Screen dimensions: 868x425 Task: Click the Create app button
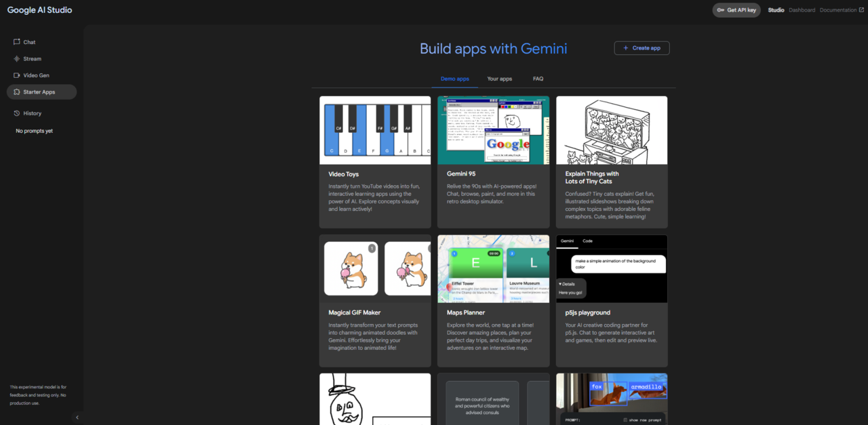pyautogui.click(x=642, y=48)
